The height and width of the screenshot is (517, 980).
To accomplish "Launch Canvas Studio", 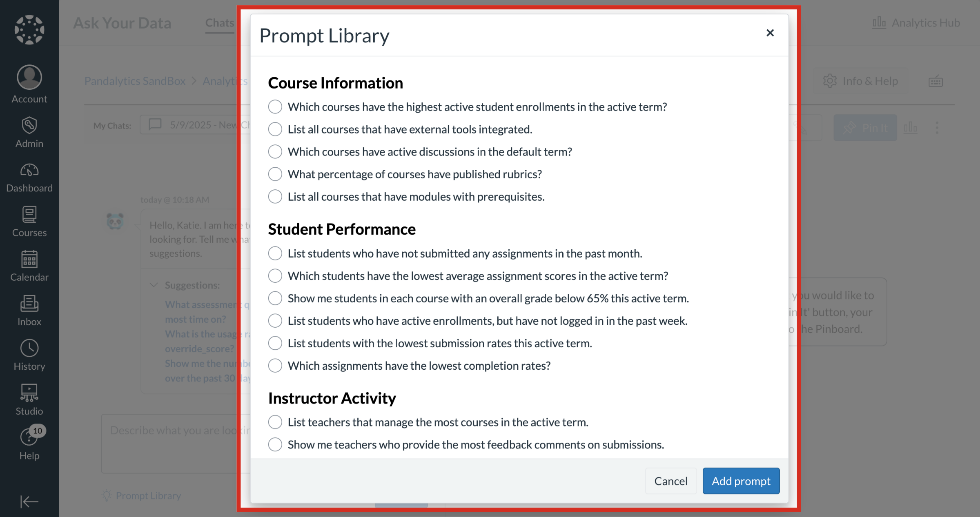I will [x=29, y=399].
